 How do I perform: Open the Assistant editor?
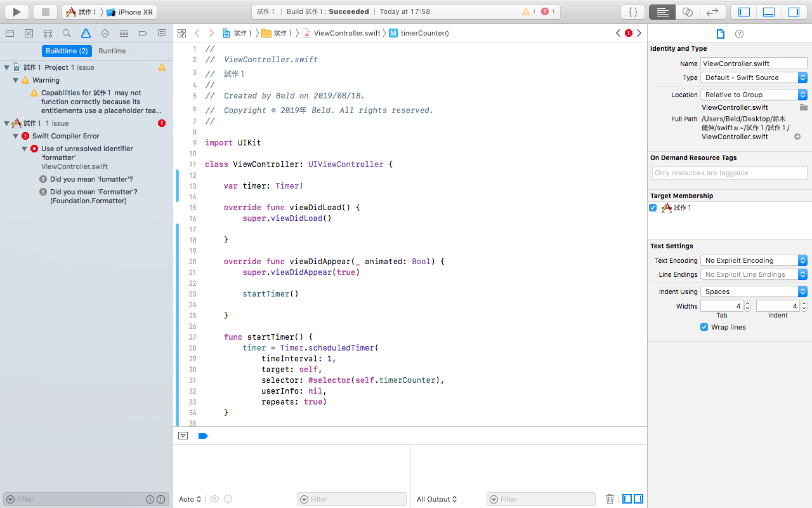pyautogui.click(x=688, y=11)
